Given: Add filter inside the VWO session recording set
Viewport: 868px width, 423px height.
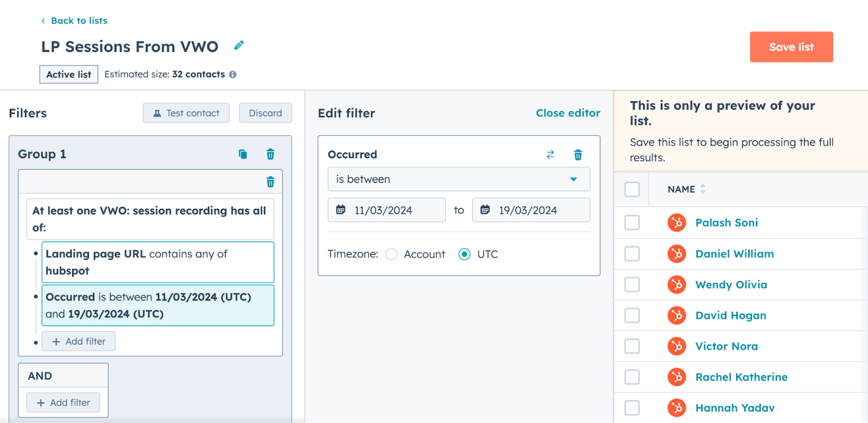Looking at the screenshot, I should (x=79, y=342).
